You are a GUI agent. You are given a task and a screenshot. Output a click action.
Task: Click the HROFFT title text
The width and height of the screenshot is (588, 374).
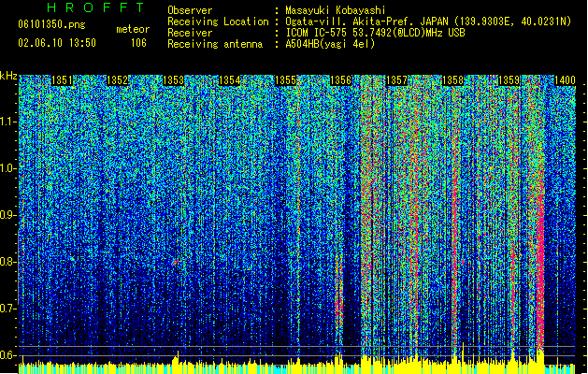point(95,7)
